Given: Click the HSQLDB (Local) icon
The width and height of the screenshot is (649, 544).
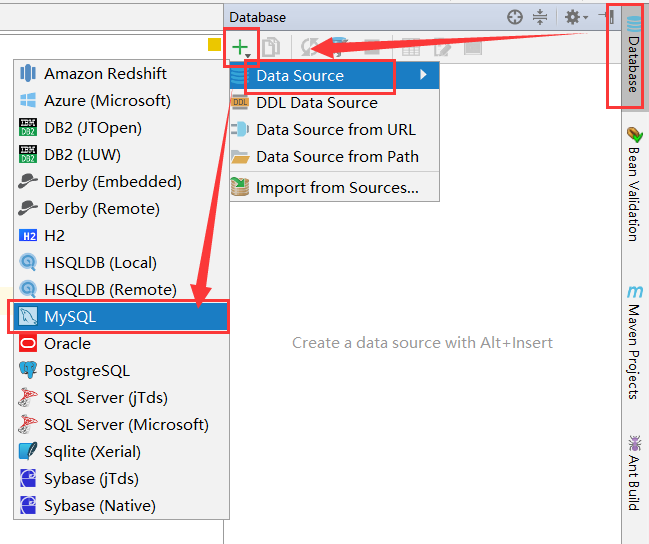Looking at the screenshot, I should pyautogui.click(x=28, y=262).
